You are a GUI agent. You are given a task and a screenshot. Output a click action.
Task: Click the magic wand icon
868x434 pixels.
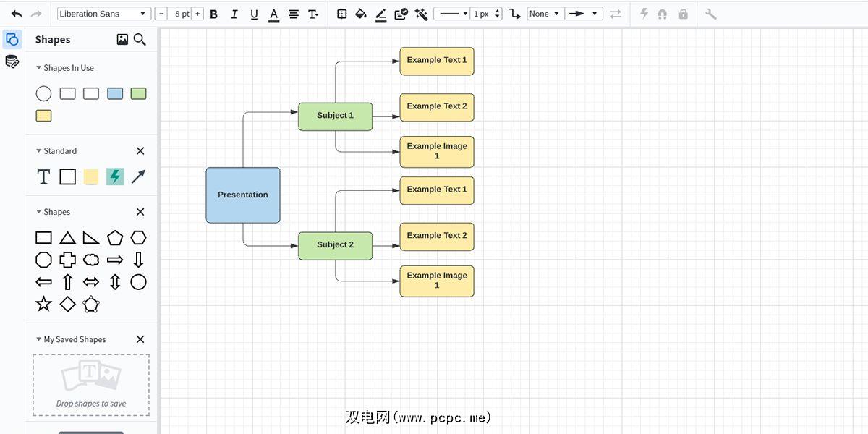tap(421, 14)
